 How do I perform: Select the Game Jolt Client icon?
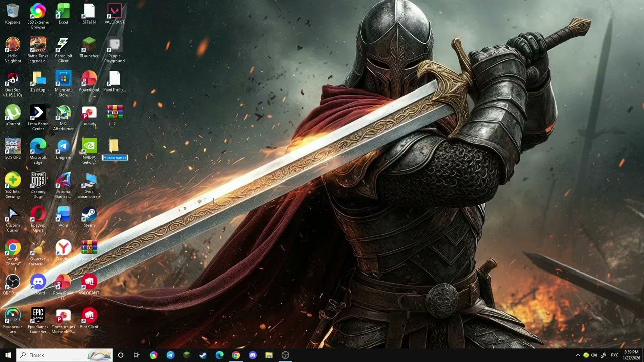point(63,44)
